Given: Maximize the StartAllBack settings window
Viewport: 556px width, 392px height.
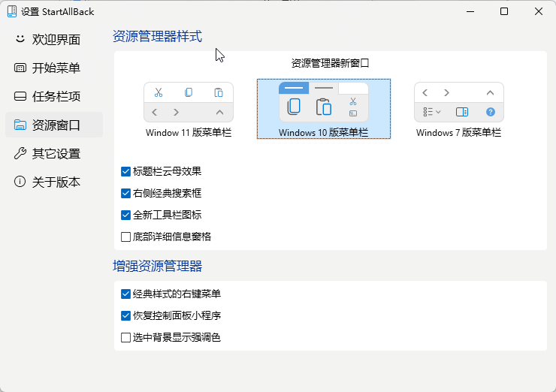Looking at the screenshot, I should click(504, 11).
